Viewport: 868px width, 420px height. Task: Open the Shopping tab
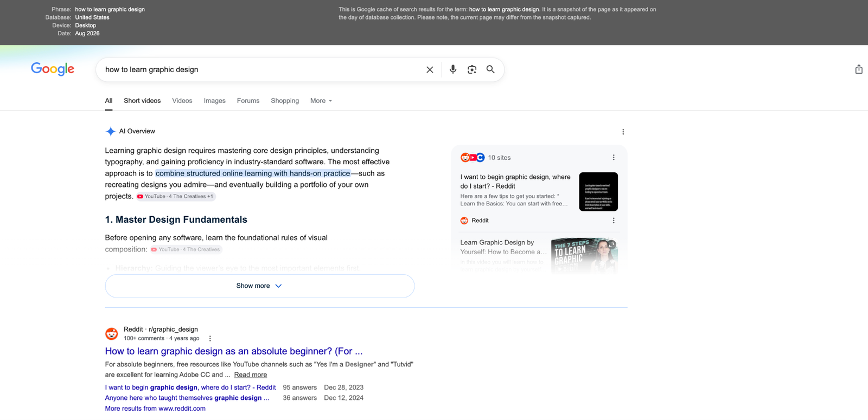tap(285, 101)
